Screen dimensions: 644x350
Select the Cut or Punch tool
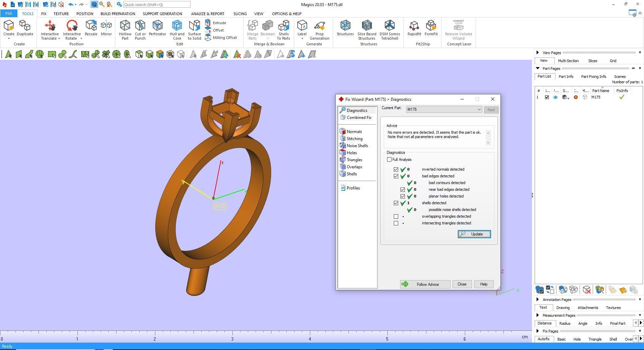tap(140, 30)
